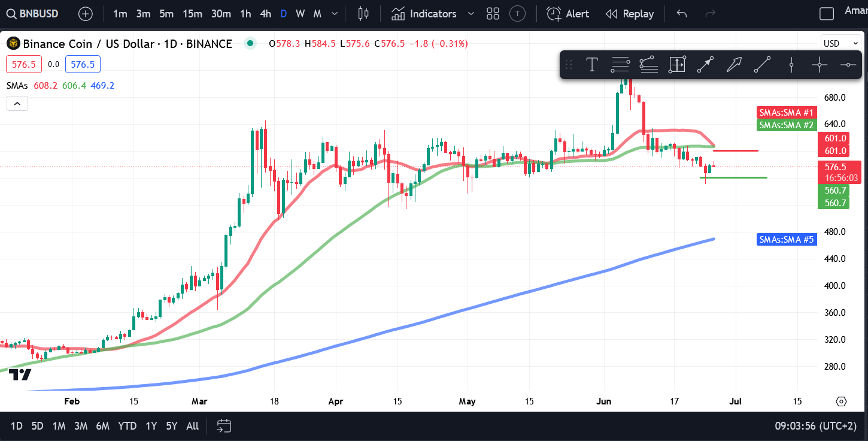868x441 pixels.
Task: Set date range to 5D
Action: [37, 426]
